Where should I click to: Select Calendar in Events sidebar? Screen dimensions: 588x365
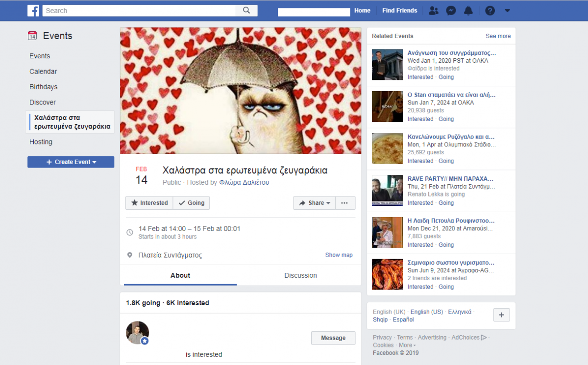(43, 72)
